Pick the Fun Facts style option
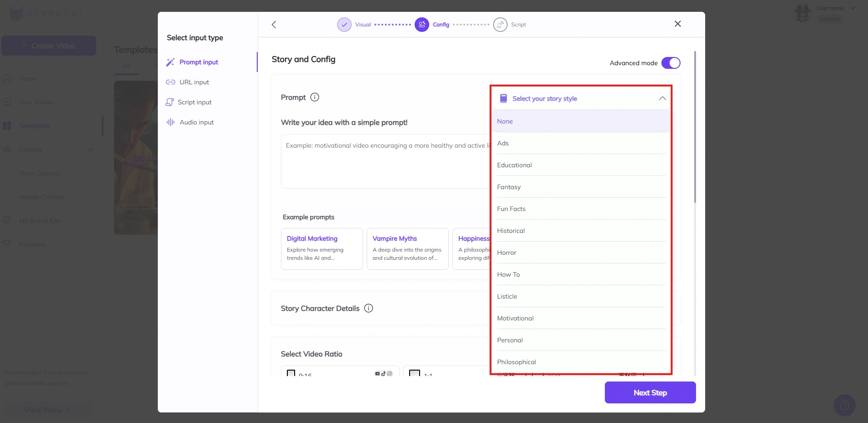 click(581, 209)
